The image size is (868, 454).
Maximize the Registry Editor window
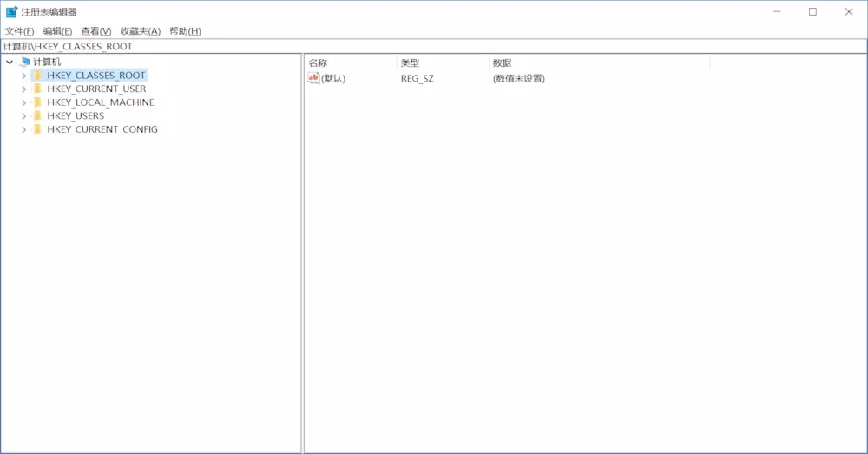[812, 11]
